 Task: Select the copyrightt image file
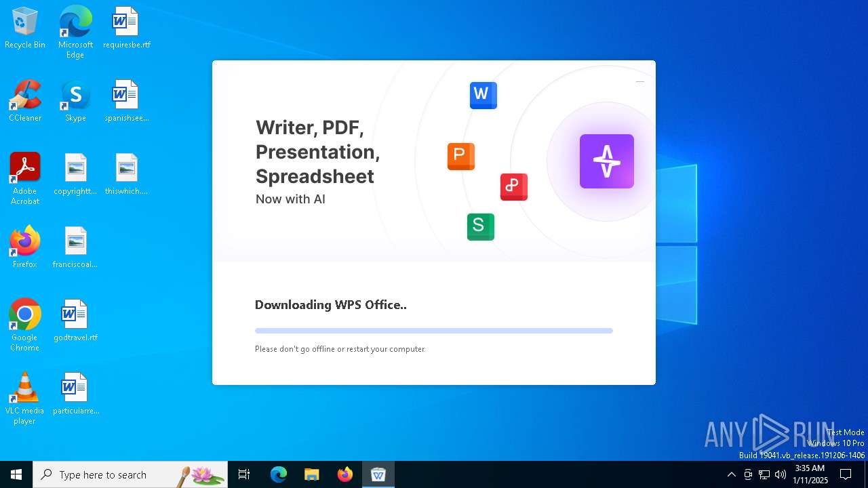[x=75, y=174]
